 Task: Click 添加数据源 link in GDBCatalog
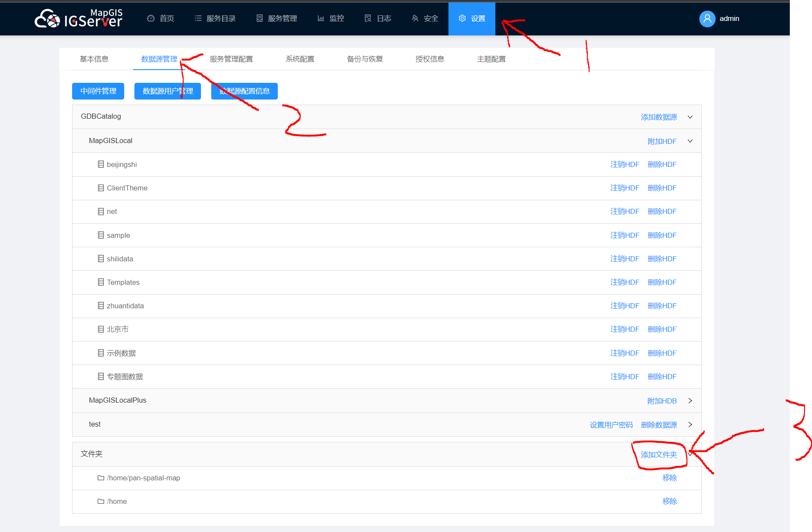(x=659, y=117)
